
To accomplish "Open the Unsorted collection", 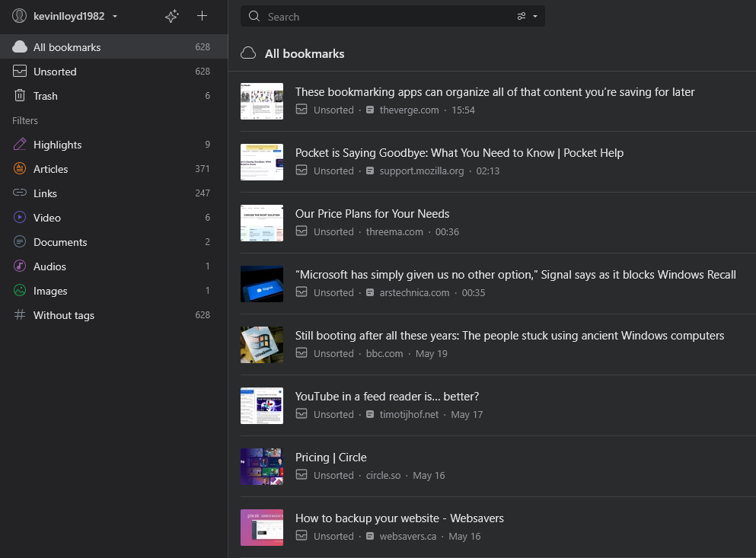I will pyautogui.click(x=113, y=72).
